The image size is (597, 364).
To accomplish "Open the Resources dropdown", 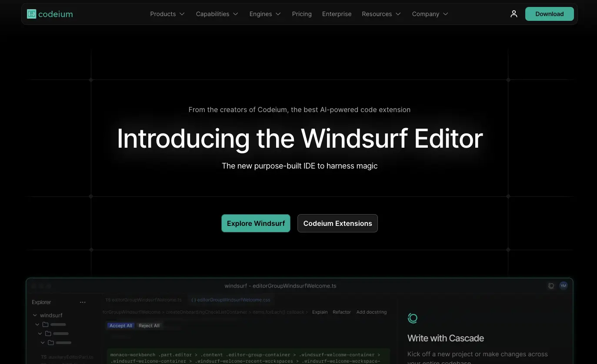I will point(381,14).
